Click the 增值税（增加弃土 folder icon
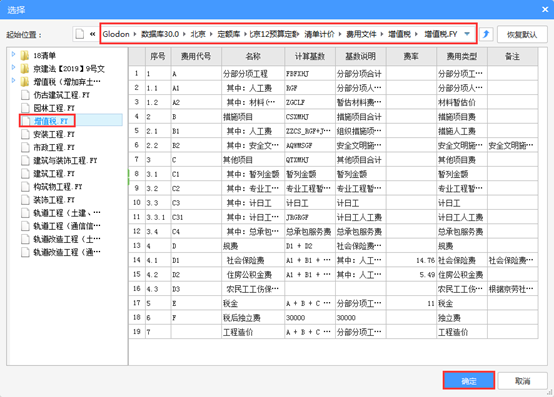 click(x=25, y=82)
